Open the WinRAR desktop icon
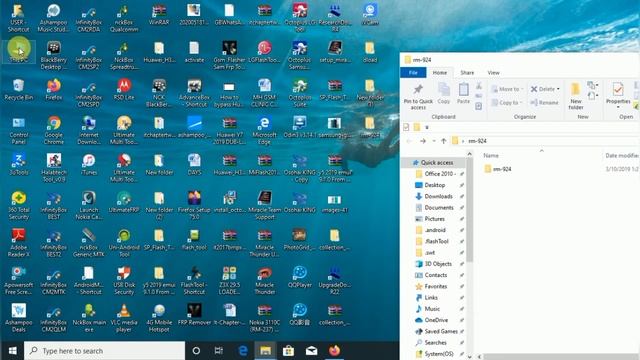 click(x=159, y=15)
